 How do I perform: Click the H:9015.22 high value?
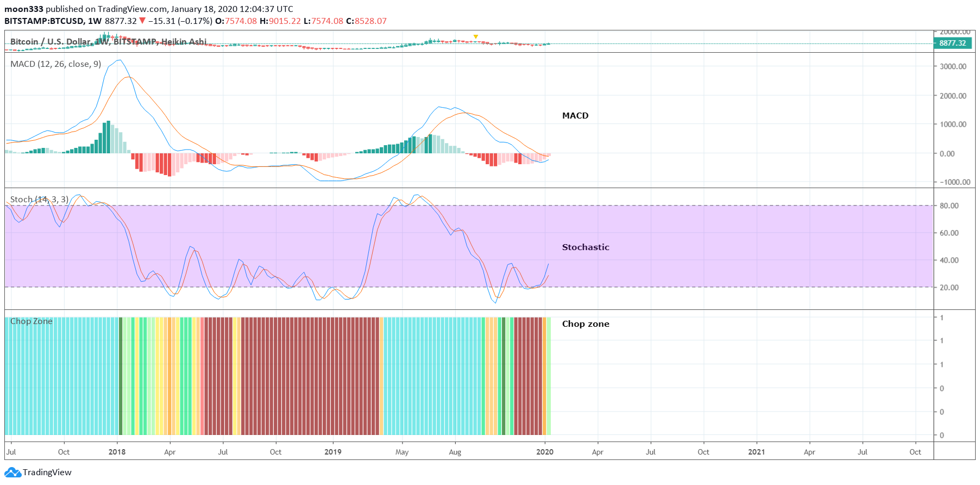(280, 21)
